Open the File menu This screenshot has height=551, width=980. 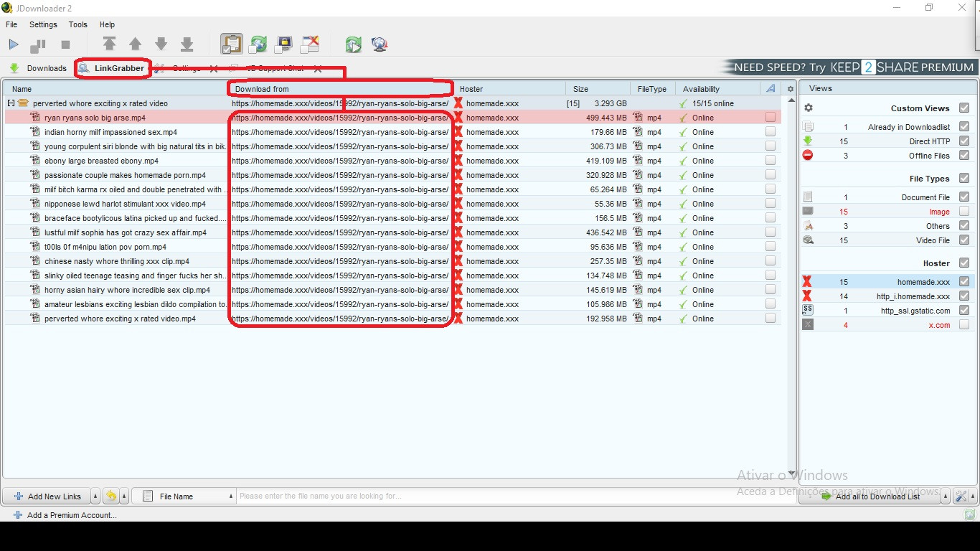click(11, 24)
